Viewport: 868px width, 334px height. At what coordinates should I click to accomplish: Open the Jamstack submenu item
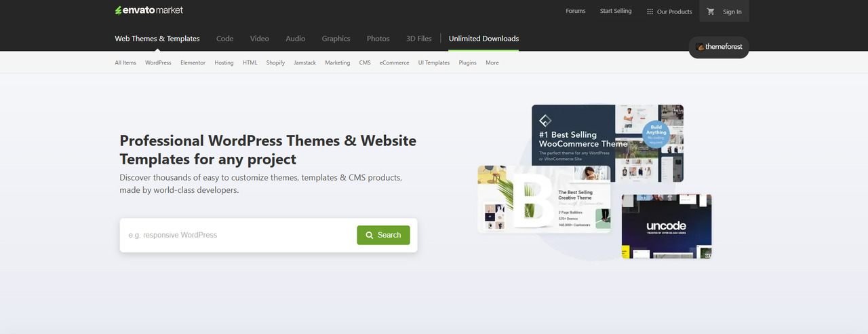point(304,62)
